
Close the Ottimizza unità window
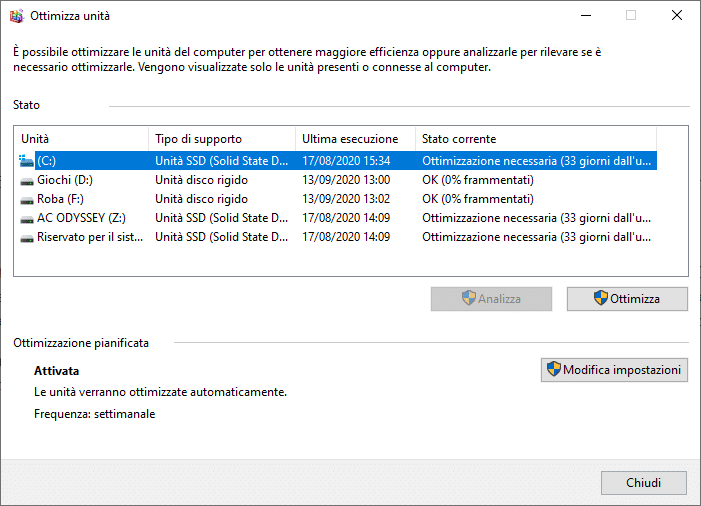[x=675, y=16]
